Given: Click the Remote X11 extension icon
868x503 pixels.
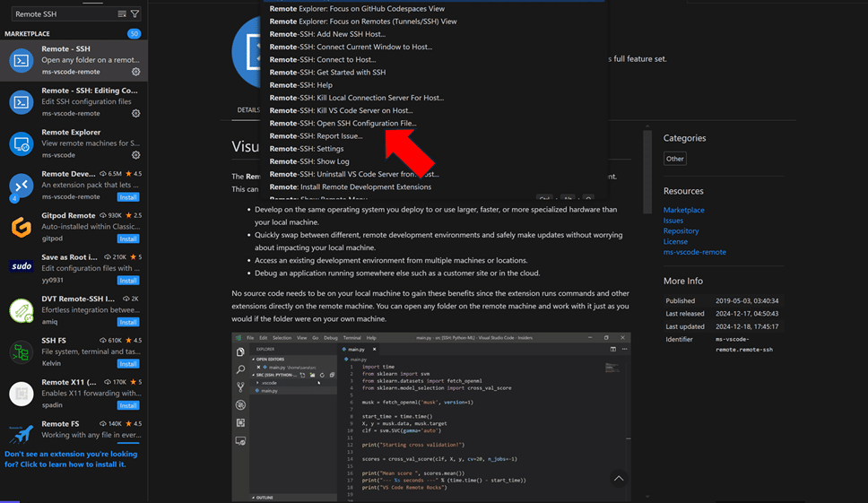Looking at the screenshot, I should [x=21, y=394].
